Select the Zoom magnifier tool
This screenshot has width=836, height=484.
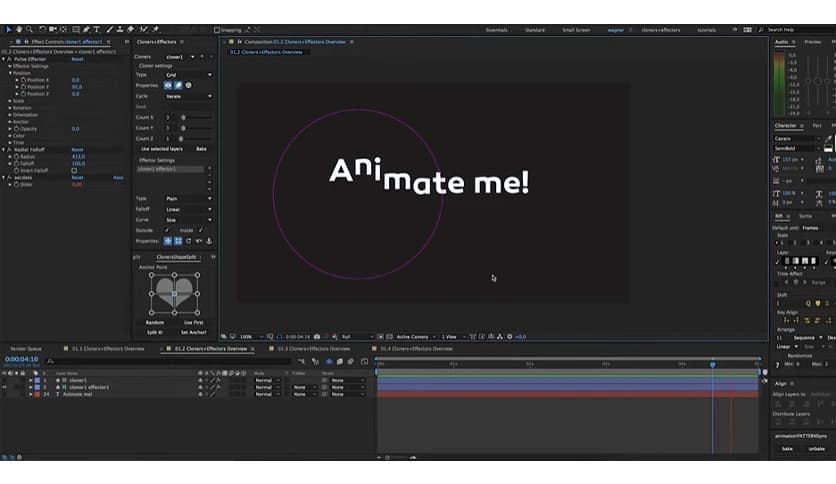[x=30, y=30]
